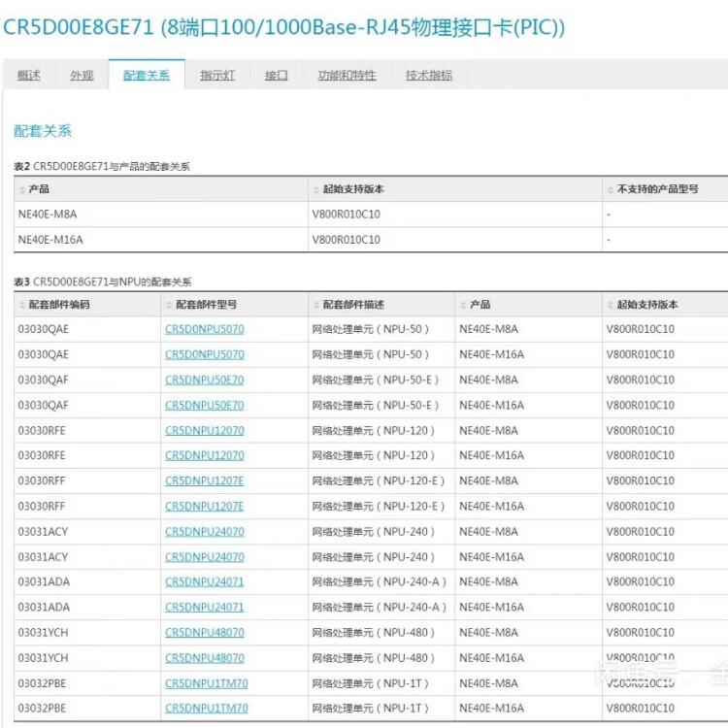
Task: Click the 配套关系 section heading
Action: click(43, 131)
